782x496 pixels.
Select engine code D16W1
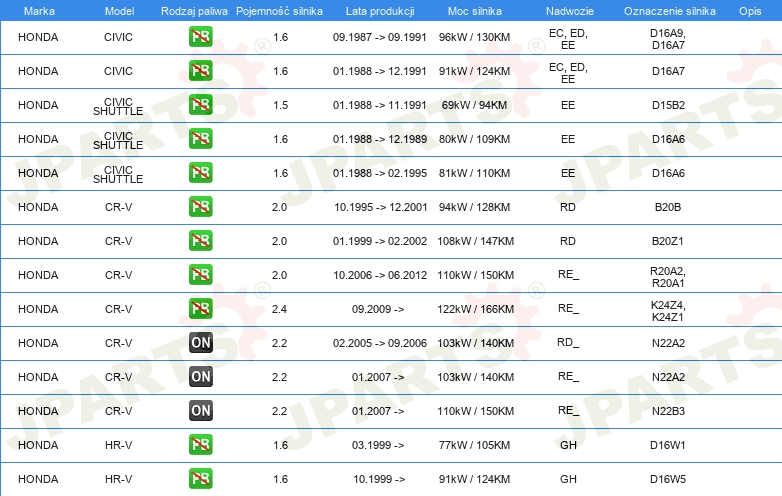coord(668,445)
